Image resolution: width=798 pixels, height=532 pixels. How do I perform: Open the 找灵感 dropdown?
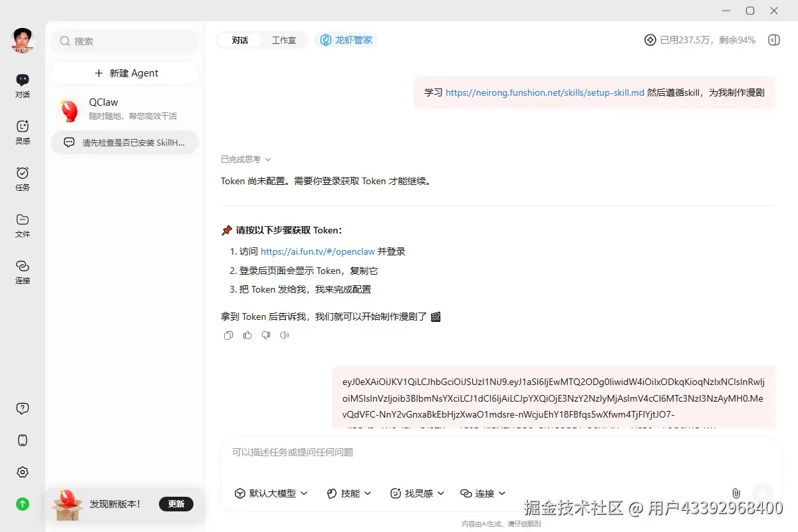point(417,493)
